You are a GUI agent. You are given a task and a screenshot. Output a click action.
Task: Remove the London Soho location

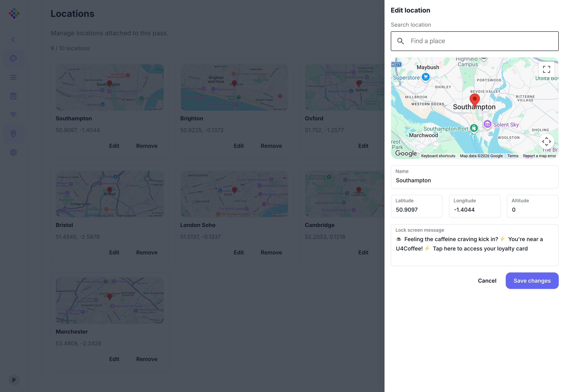coord(271,252)
